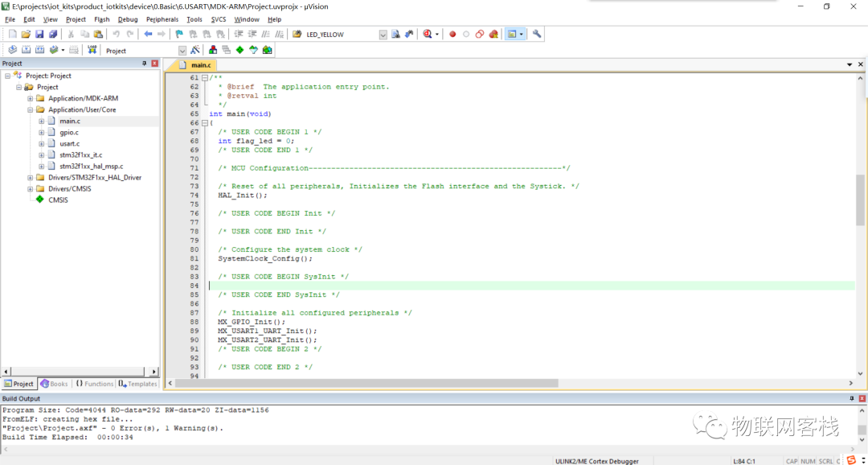Navigate forwards with right arrow icon
868x465 pixels.
162,34
